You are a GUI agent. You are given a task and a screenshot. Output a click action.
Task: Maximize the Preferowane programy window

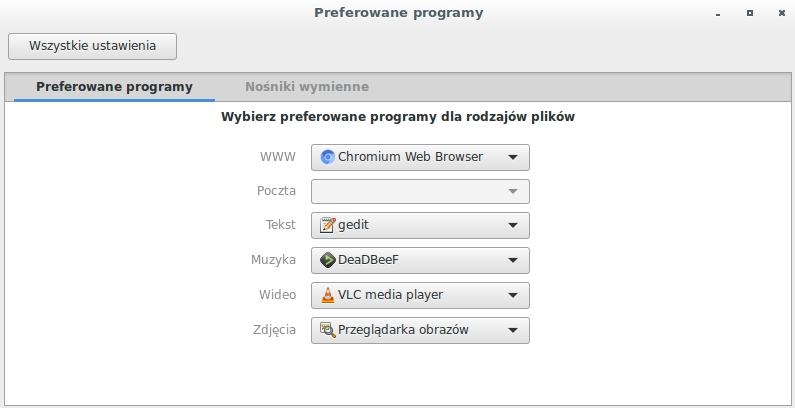(749, 14)
